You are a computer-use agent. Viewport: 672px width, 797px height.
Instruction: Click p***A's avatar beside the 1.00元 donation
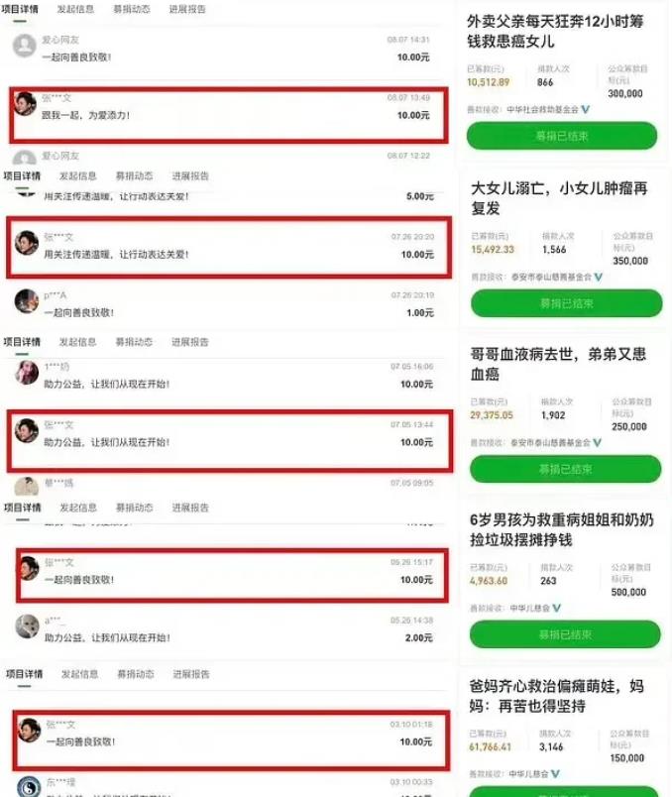(27, 301)
